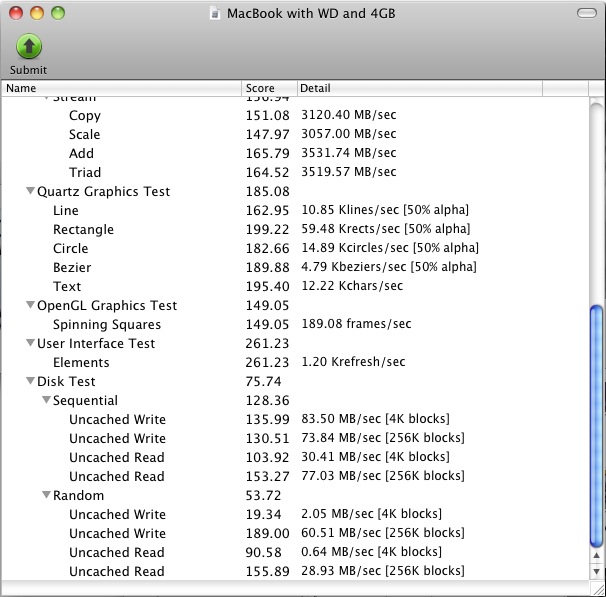Click the Quartz score 185.08
Image resolution: width=606 pixels, height=597 pixels.
pyautogui.click(x=267, y=191)
